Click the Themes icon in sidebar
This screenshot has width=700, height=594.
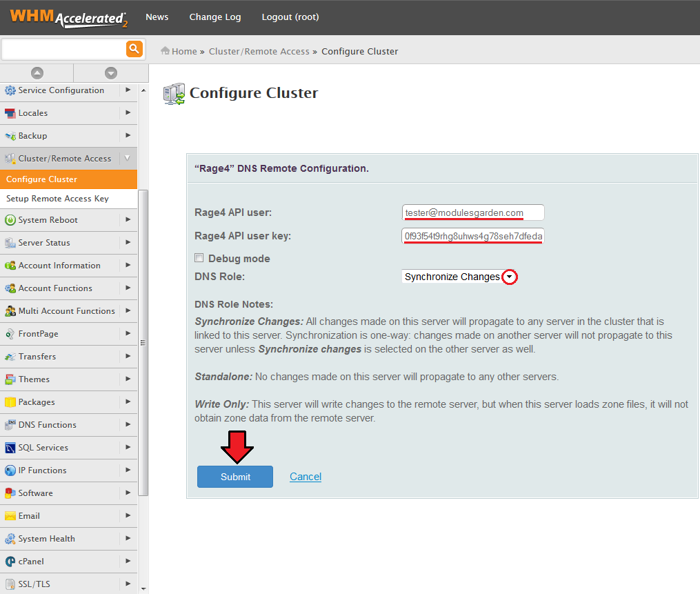[10, 379]
